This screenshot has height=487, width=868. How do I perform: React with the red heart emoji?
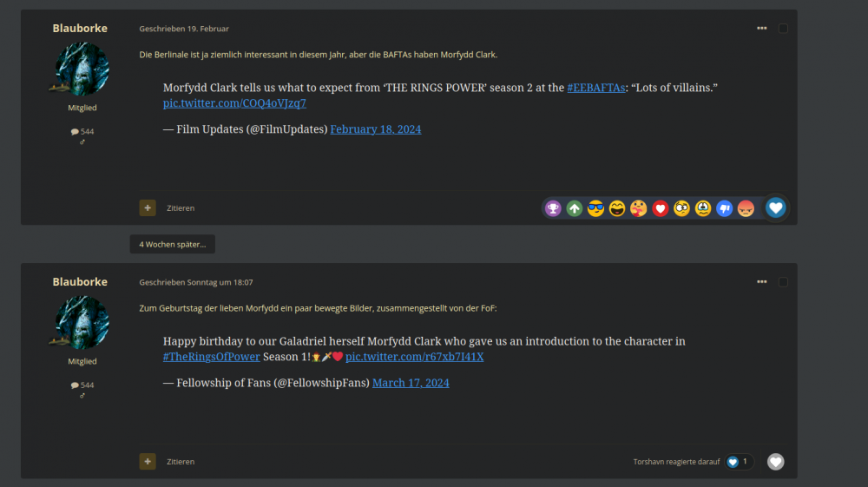pyautogui.click(x=661, y=208)
